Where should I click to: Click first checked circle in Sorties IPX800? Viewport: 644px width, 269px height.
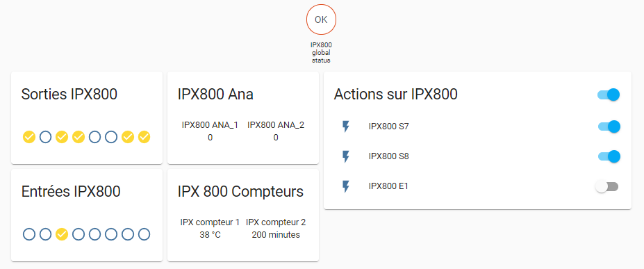[28, 137]
